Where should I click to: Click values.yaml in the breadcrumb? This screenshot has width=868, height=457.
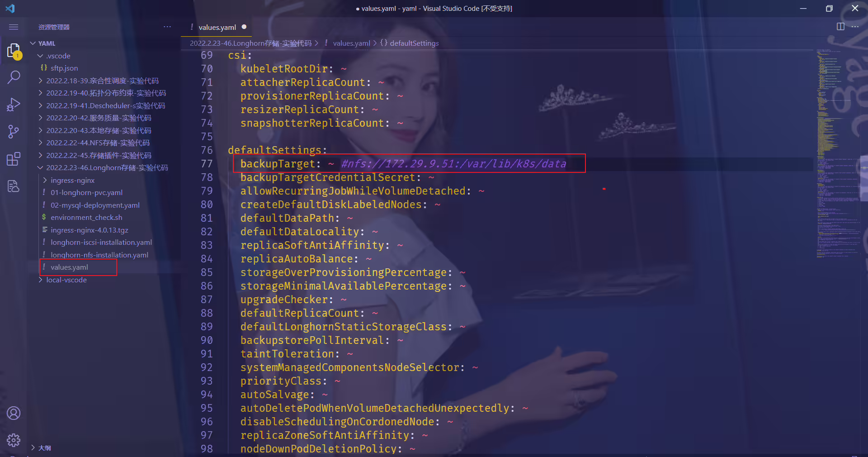coord(351,43)
